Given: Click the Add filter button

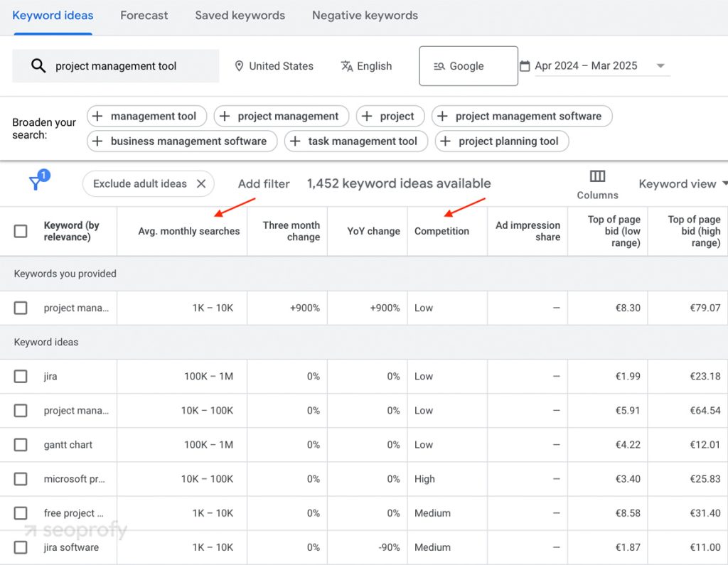Looking at the screenshot, I should coord(263,183).
